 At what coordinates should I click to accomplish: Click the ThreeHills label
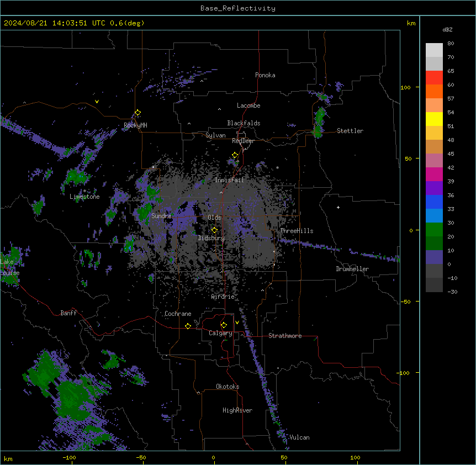coord(297,231)
